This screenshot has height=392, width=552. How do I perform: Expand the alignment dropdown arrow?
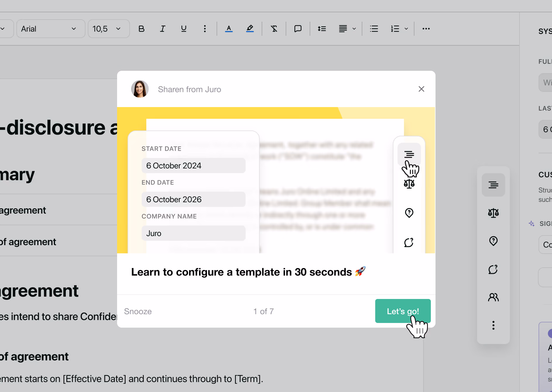[354, 29]
